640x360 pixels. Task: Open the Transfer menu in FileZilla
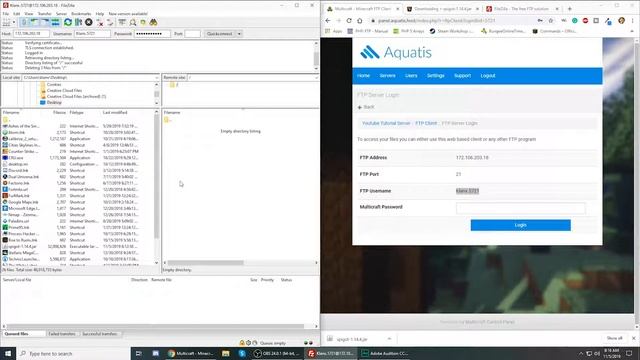coord(44,14)
